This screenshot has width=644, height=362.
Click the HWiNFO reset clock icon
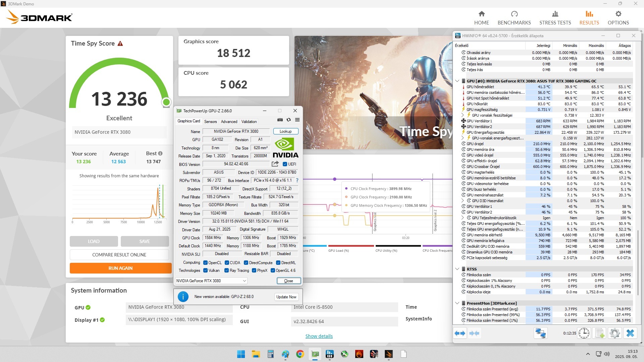[x=584, y=333]
